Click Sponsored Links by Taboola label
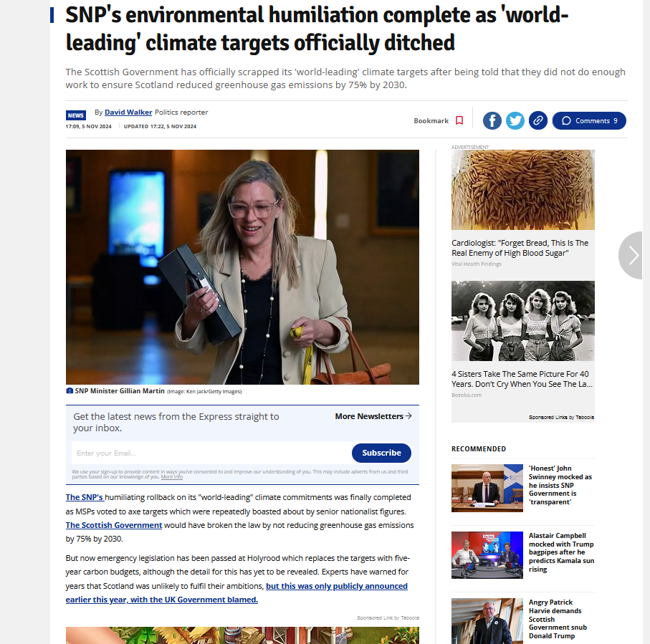This screenshot has width=650, height=644. [x=561, y=418]
